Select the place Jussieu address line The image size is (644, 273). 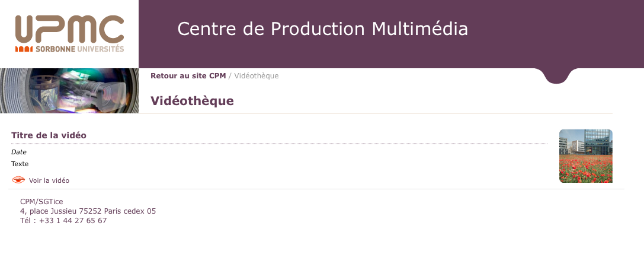[88, 211]
